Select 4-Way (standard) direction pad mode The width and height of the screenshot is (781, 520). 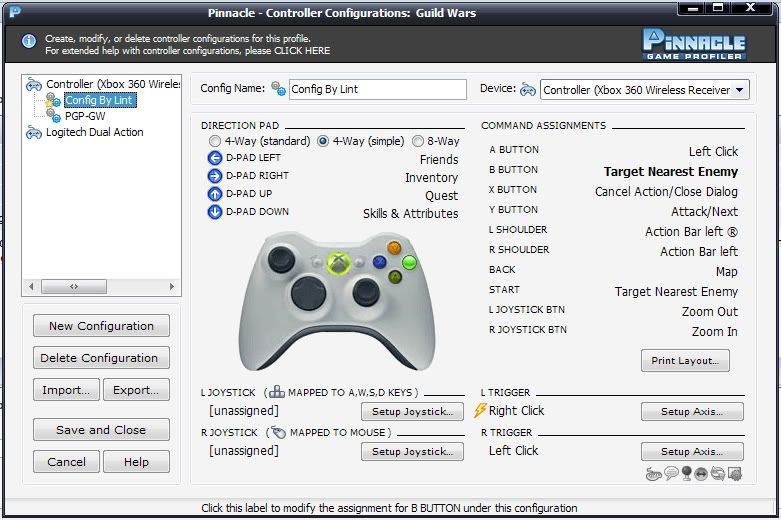(x=215, y=141)
